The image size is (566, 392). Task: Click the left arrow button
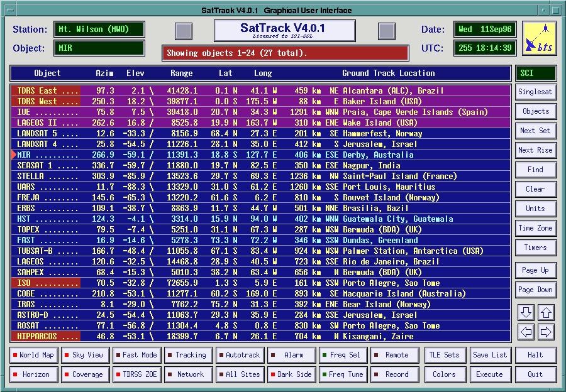[x=526, y=332]
